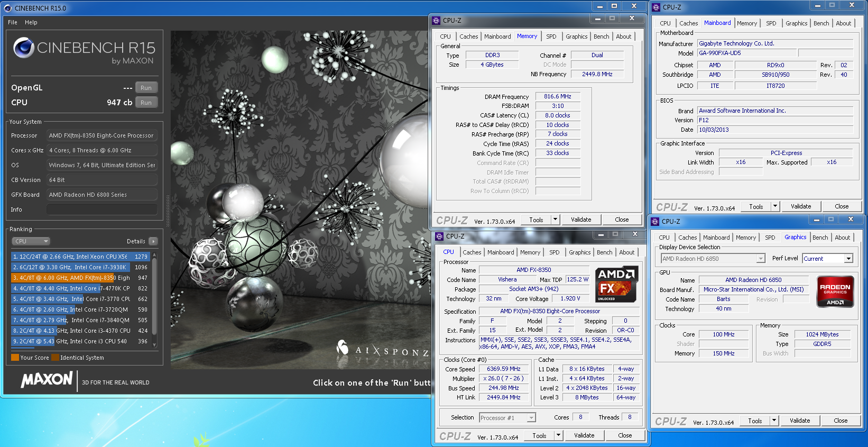
Task: Select SPD tab in Graphics CPU-Z window
Action: [x=770, y=238]
